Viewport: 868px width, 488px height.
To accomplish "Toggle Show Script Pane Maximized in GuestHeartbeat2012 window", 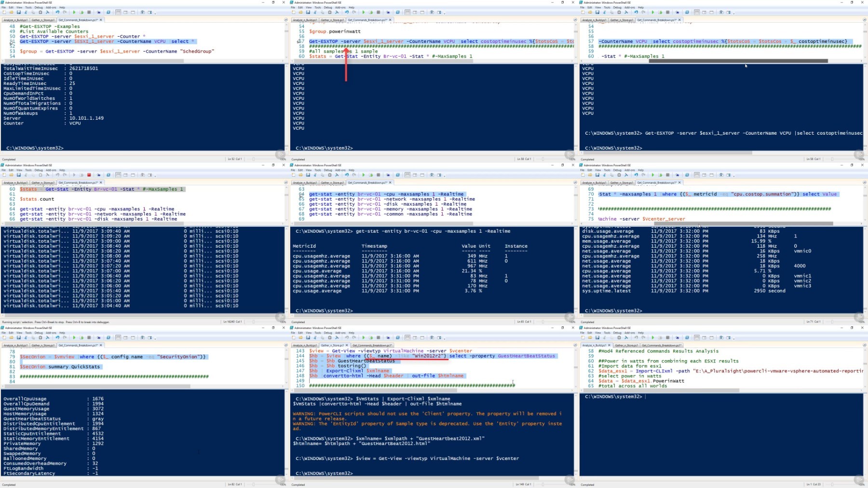I will (x=422, y=338).
